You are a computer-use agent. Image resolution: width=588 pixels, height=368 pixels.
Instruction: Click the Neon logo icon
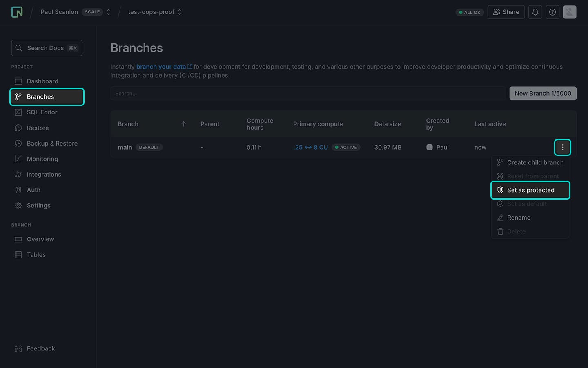pos(16,12)
